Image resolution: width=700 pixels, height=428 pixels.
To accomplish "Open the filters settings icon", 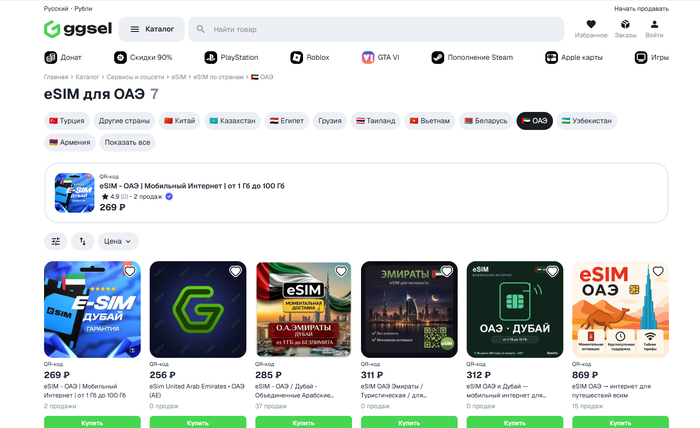I will click(56, 241).
